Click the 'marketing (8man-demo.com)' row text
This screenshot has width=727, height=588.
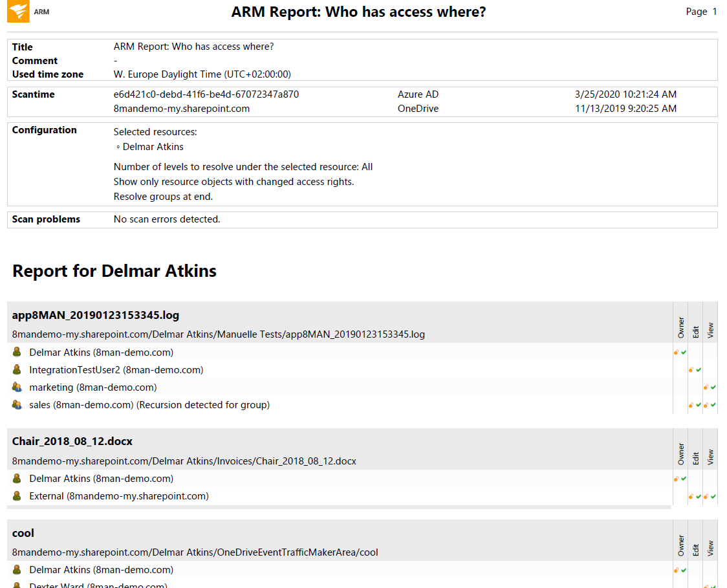click(92, 387)
